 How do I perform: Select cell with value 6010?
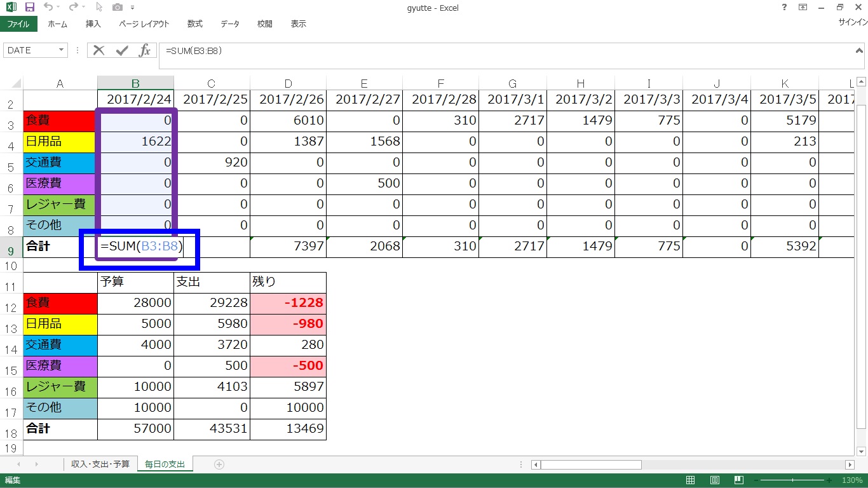click(x=288, y=121)
